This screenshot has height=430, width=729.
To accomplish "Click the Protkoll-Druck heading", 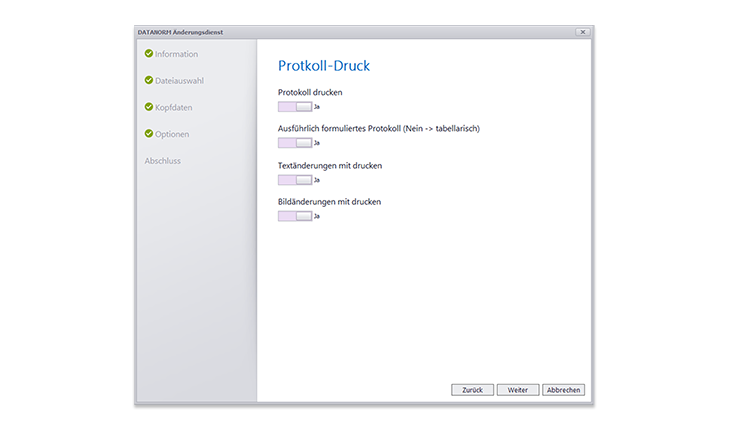I will pyautogui.click(x=324, y=66).
